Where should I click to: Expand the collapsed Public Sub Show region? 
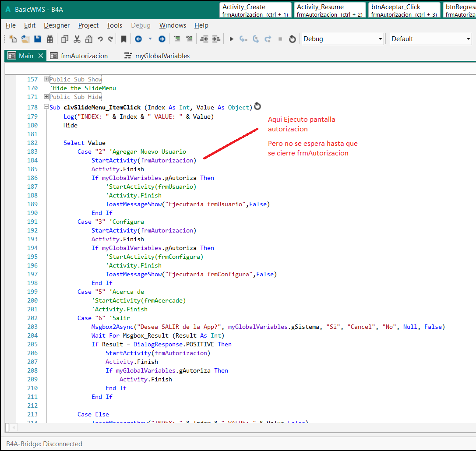pyautogui.click(x=46, y=79)
